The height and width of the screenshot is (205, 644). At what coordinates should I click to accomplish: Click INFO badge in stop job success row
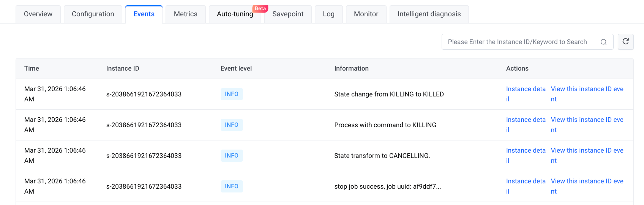232,186
